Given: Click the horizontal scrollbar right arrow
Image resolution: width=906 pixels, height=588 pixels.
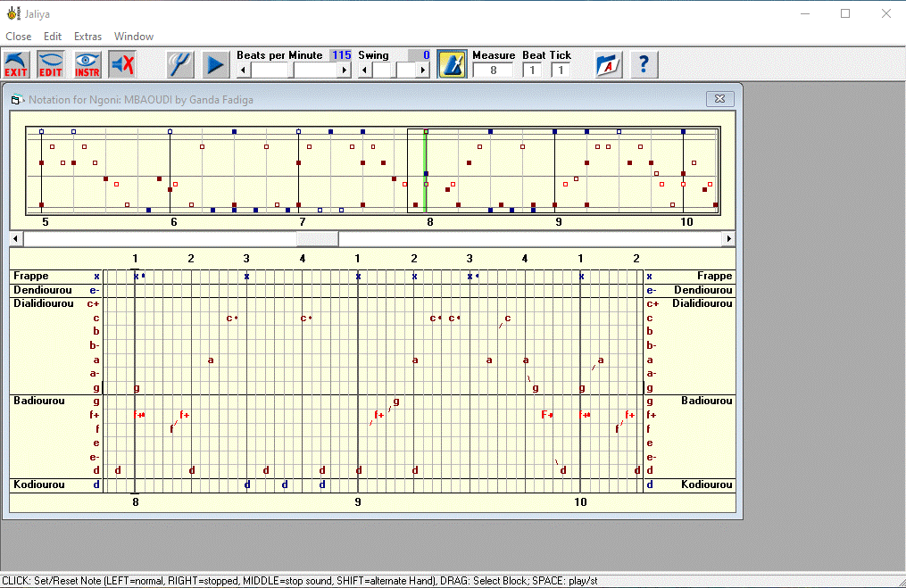Looking at the screenshot, I should click(x=729, y=239).
